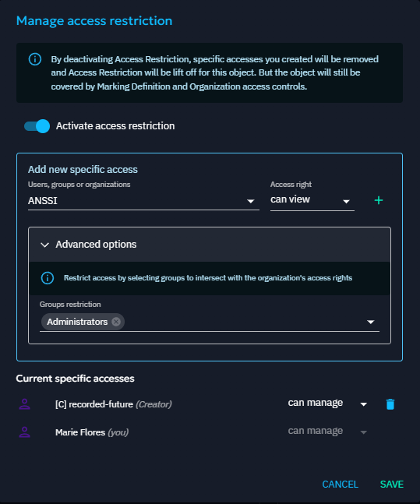This screenshot has height=504, width=420.
Task: Click the info icon beside the groups restriction hint
Action: click(x=48, y=278)
